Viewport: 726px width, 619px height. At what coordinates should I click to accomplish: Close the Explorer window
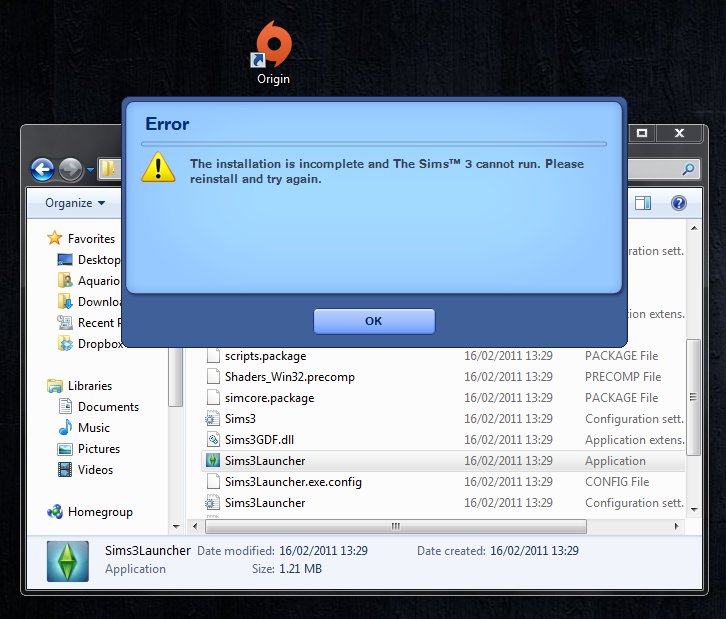click(x=679, y=133)
